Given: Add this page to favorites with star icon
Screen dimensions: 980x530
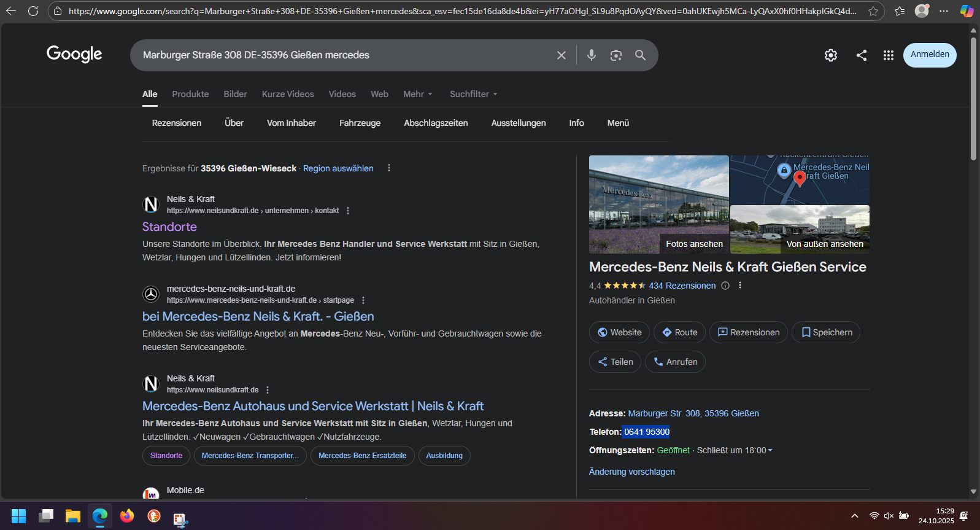Looking at the screenshot, I should [x=873, y=11].
